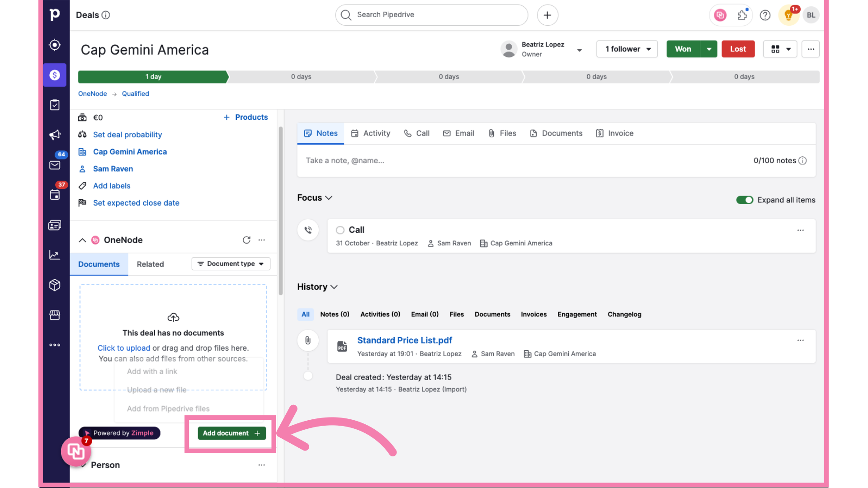Open the Deals dollar icon in sidebar
The image size is (868, 488).
click(x=55, y=75)
